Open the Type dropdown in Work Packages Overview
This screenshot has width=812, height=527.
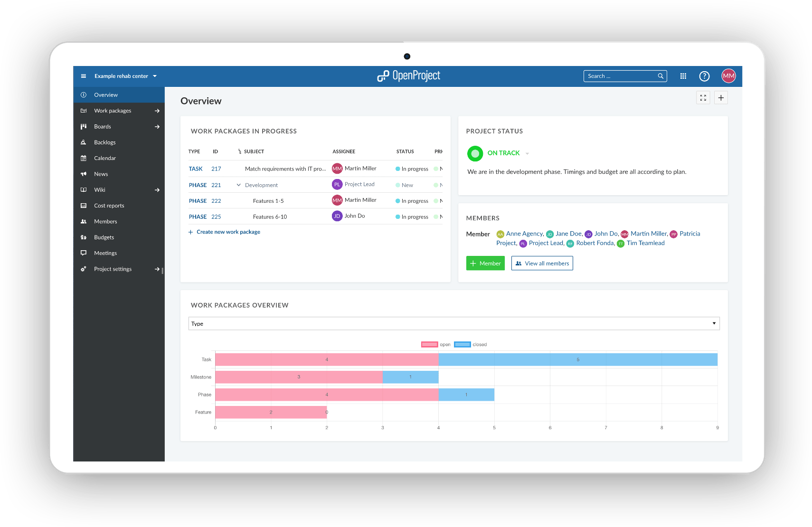click(x=453, y=323)
